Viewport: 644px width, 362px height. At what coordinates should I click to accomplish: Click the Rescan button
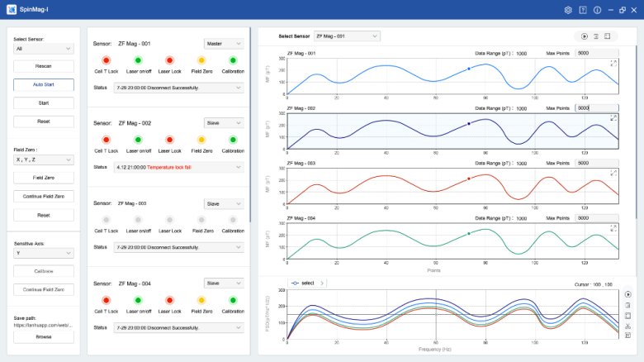click(44, 66)
